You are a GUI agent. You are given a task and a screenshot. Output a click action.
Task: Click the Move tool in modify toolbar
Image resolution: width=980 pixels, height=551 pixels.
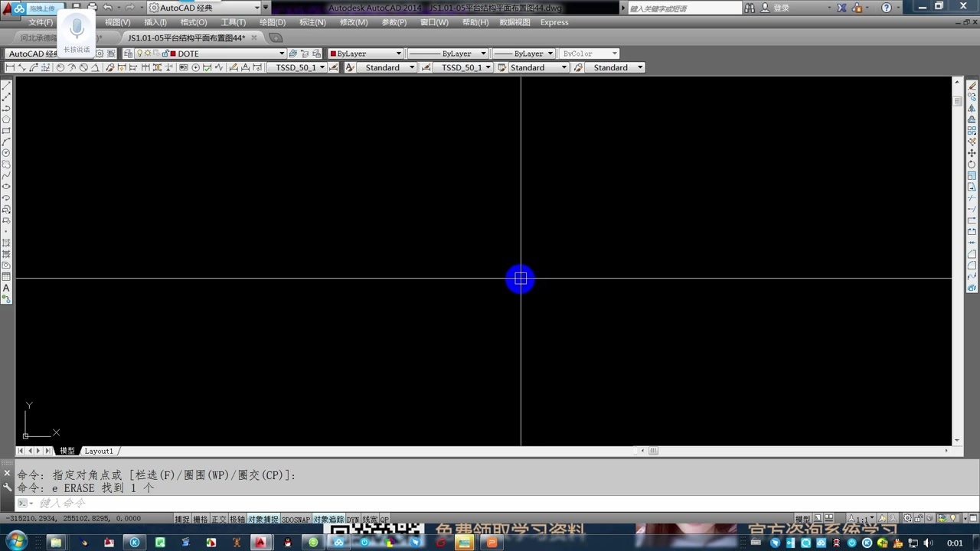point(972,153)
